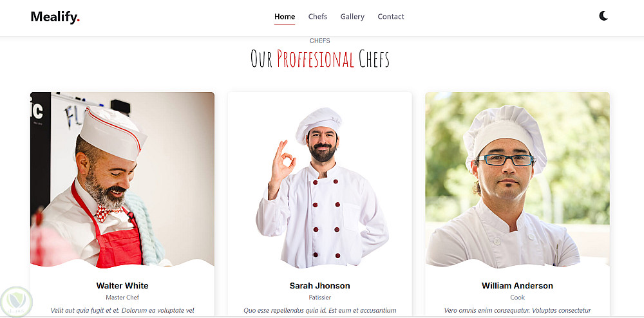Select Sarah Jhonson's chef photo

tap(319, 180)
